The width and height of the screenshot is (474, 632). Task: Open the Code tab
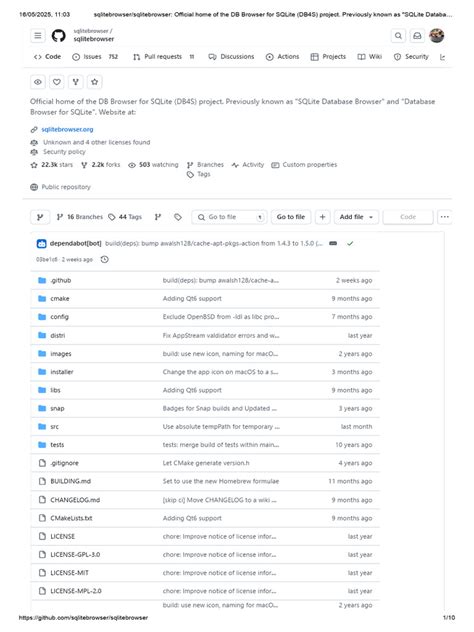point(48,57)
